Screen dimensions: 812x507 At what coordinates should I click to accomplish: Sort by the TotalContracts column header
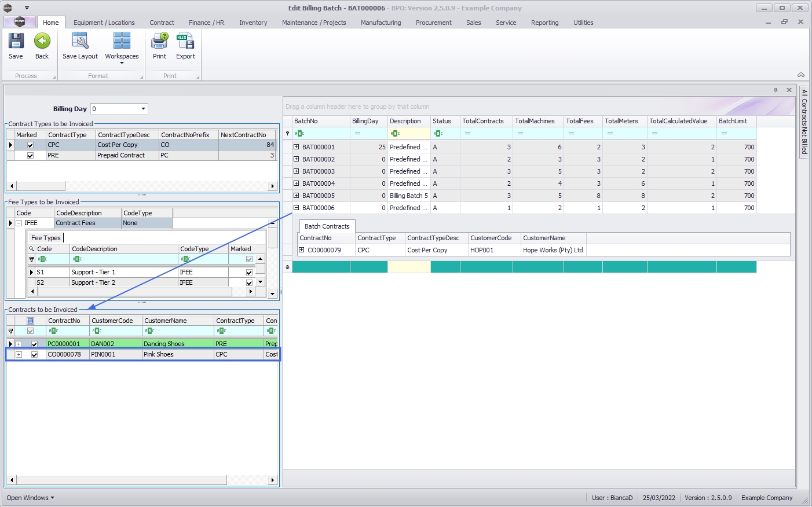point(483,121)
